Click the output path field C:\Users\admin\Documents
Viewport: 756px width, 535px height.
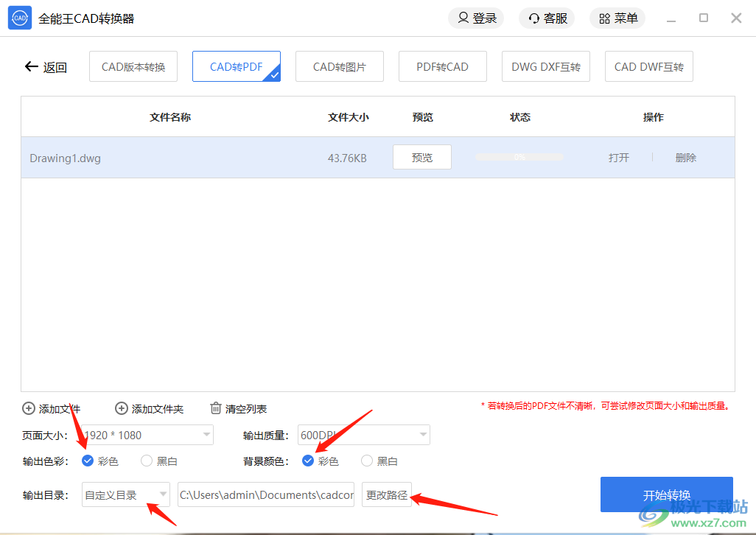click(266, 494)
